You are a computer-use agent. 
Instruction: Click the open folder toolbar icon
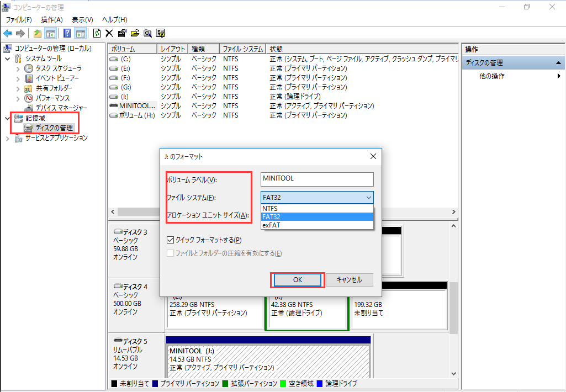(135, 33)
